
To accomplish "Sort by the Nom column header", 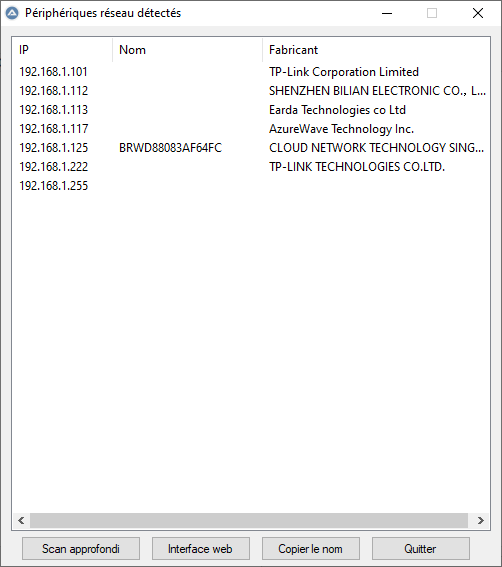I will tap(187, 50).
